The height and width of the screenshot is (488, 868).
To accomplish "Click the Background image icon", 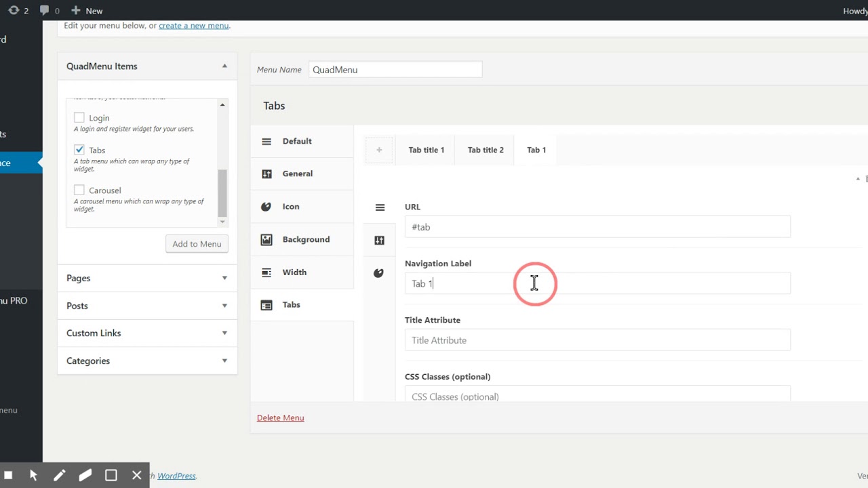I will (x=267, y=240).
